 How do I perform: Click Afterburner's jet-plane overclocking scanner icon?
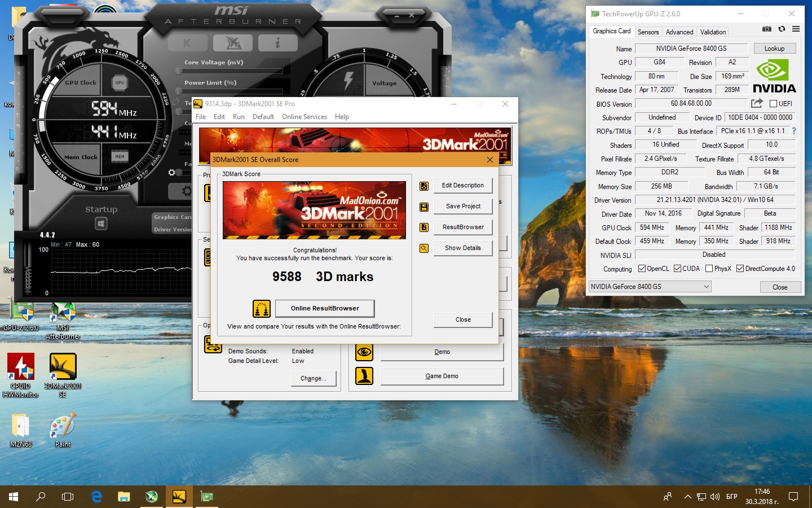click(233, 43)
